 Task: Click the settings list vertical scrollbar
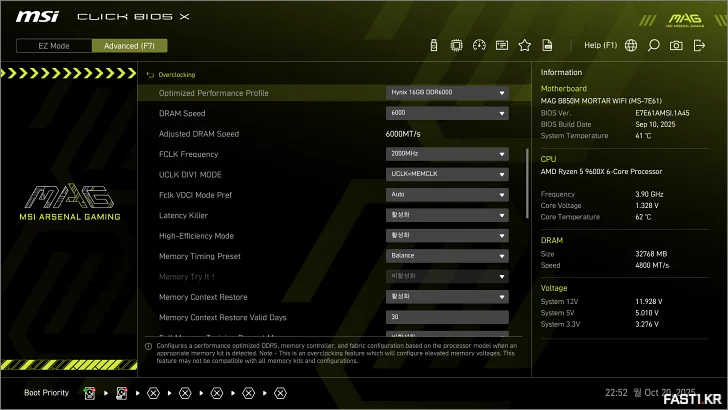pos(527,183)
